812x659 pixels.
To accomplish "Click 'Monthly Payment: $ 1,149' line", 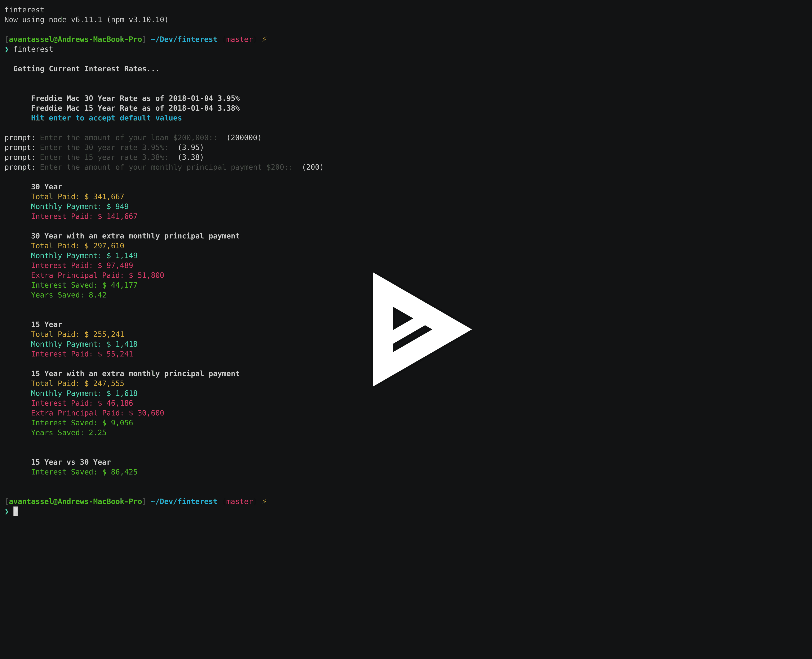I will point(84,256).
